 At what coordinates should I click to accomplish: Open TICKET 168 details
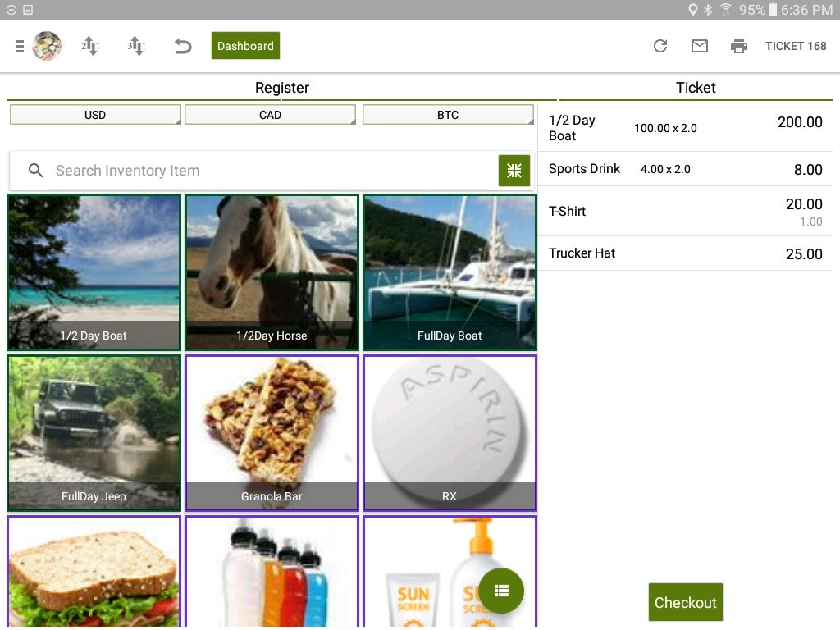795,46
